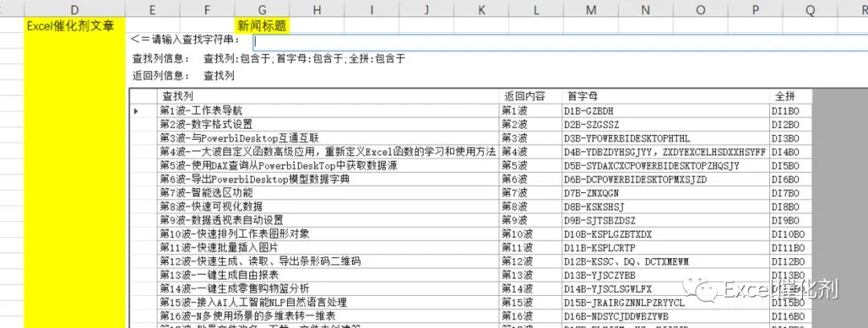Click the D5B-SYDAXCXC pinyin initials cell
Image resolution: width=868 pixels, height=328 pixels.
coord(665,166)
